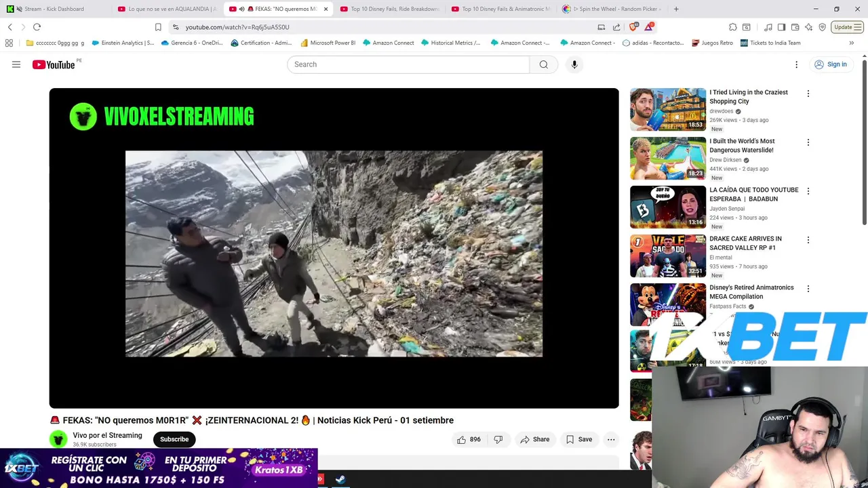Open options for Disney's Retired Animatronics video
This screenshot has width=868, height=488.
tap(808, 289)
